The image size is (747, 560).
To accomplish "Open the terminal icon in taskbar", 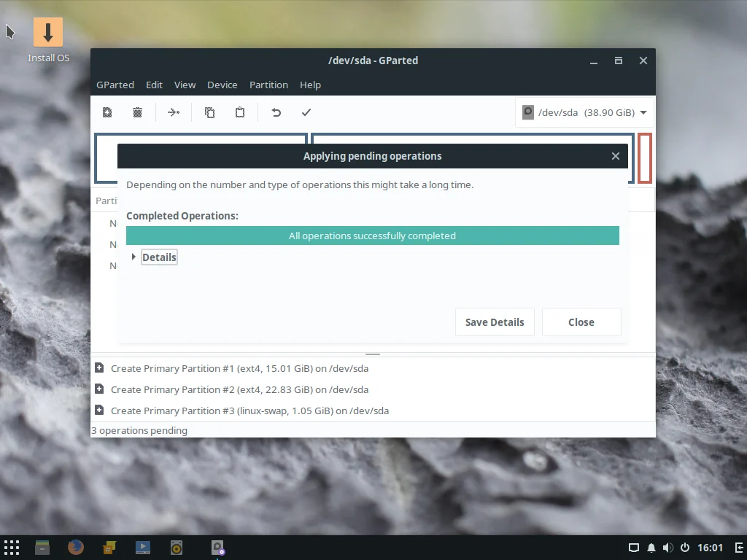I will tap(109, 548).
